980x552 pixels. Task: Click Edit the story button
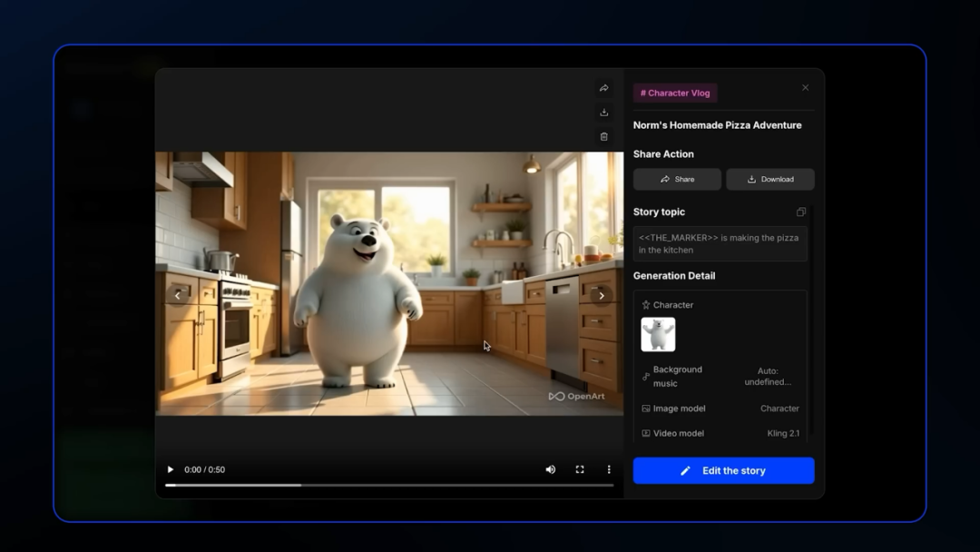[x=723, y=470]
